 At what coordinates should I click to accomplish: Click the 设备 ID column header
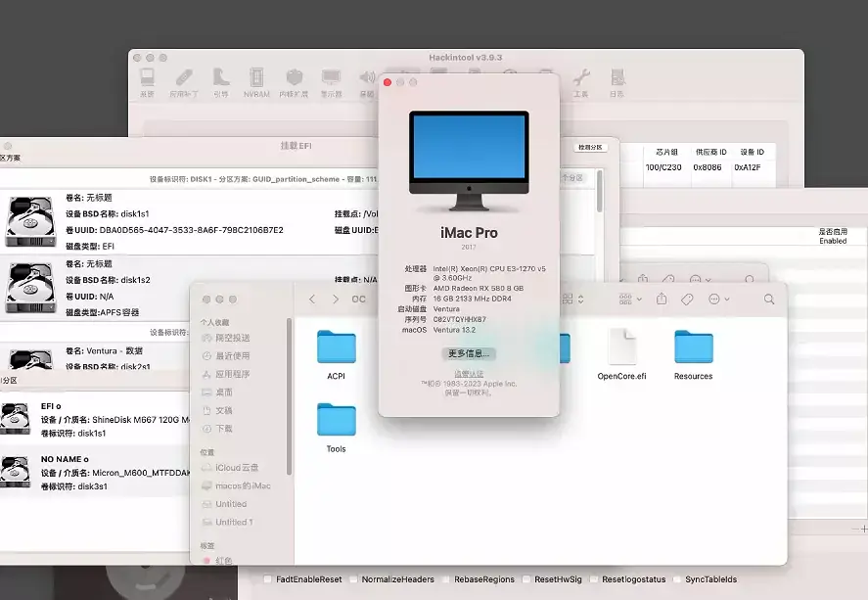coord(753,152)
